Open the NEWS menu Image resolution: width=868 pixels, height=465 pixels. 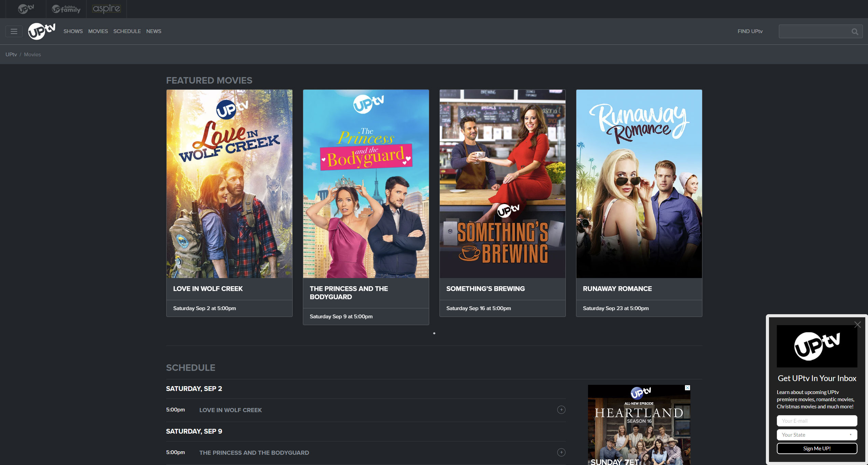[x=154, y=31]
